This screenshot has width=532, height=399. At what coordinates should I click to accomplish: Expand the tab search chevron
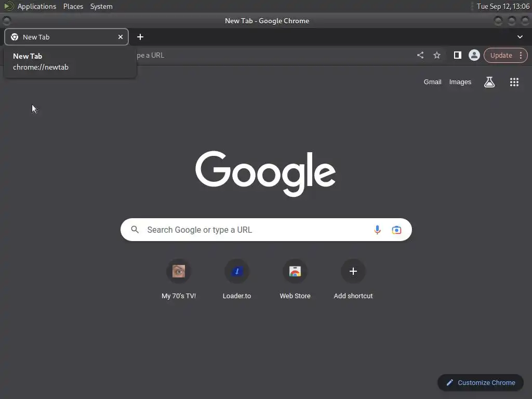pos(520,37)
